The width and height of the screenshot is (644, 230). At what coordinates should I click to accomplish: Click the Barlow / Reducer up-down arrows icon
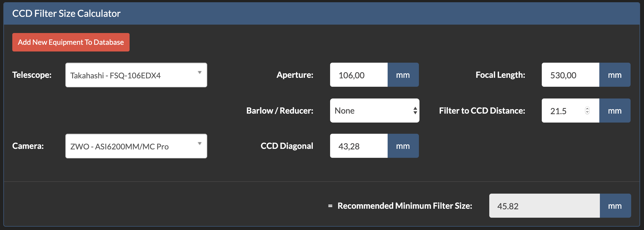(x=415, y=111)
